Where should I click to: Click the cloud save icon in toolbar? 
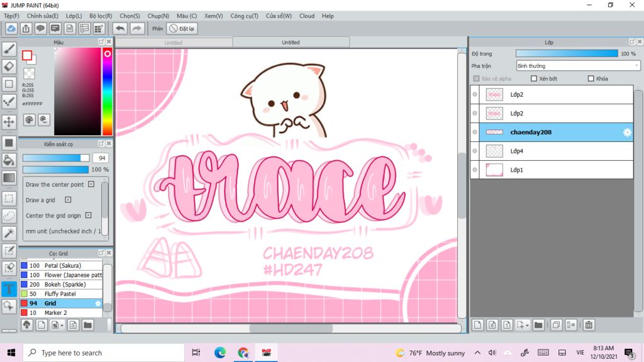click(x=11, y=28)
